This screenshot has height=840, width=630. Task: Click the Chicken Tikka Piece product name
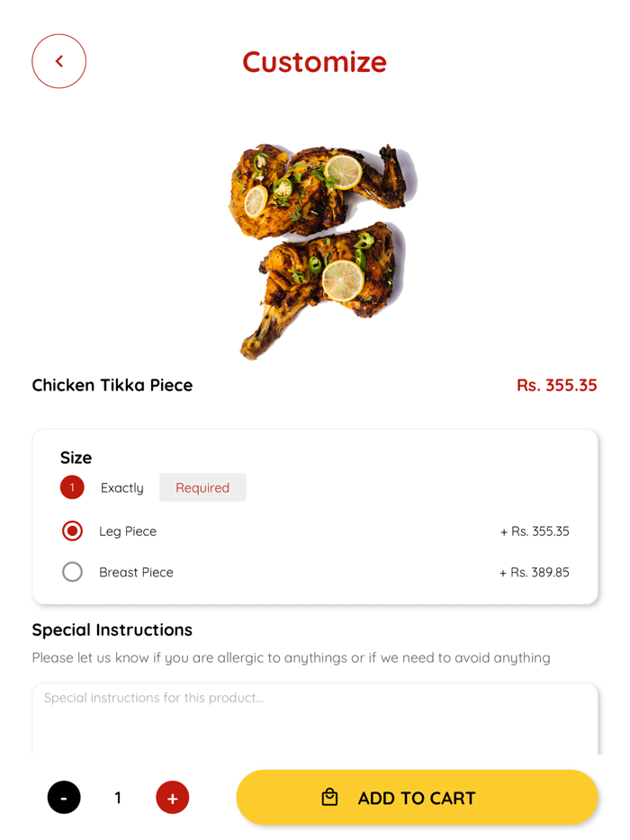112,385
